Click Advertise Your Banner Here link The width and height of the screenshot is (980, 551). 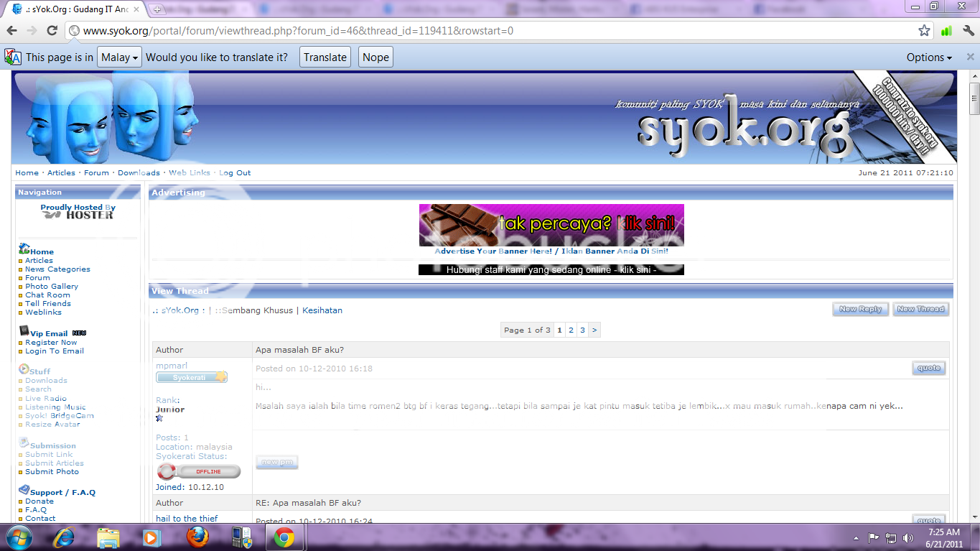click(551, 251)
